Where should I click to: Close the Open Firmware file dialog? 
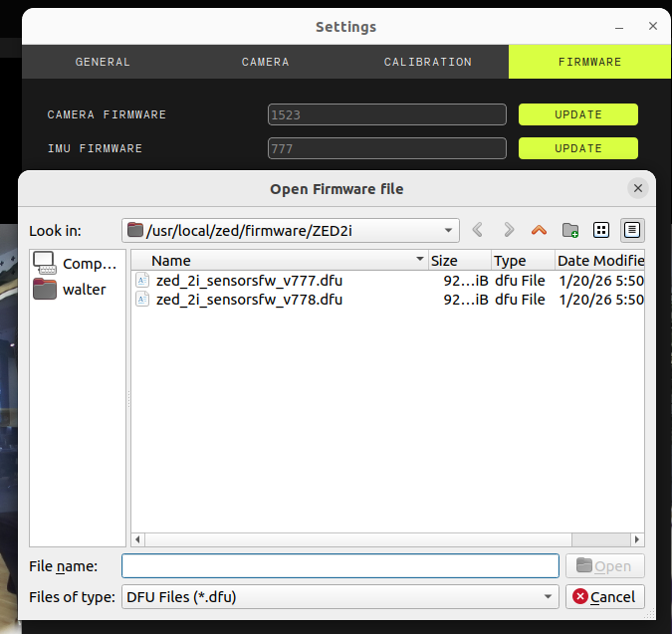point(638,188)
